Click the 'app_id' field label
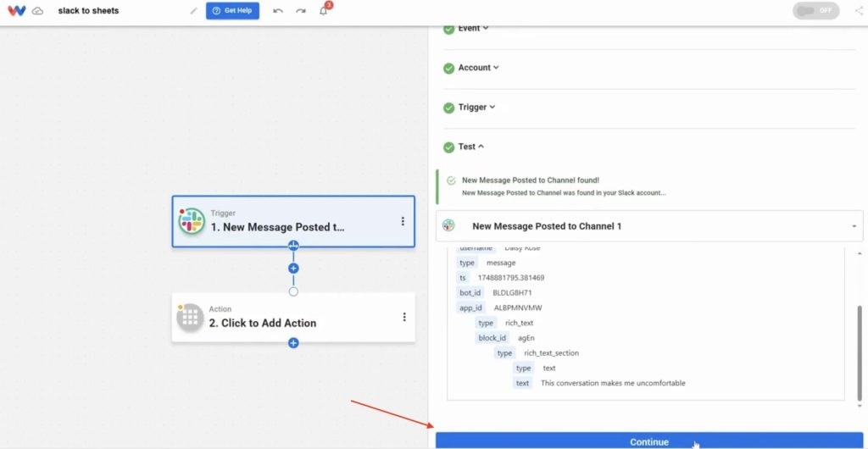 (471, 308)
